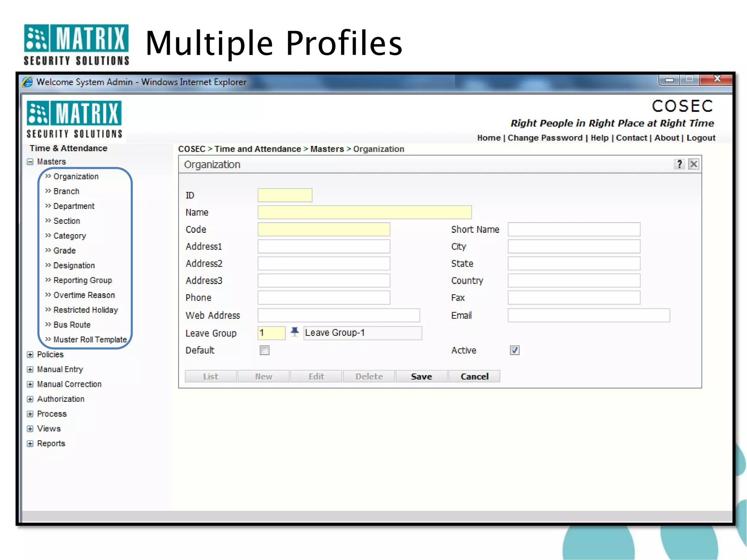
Task: Open the About link
Action: (667, 138)
